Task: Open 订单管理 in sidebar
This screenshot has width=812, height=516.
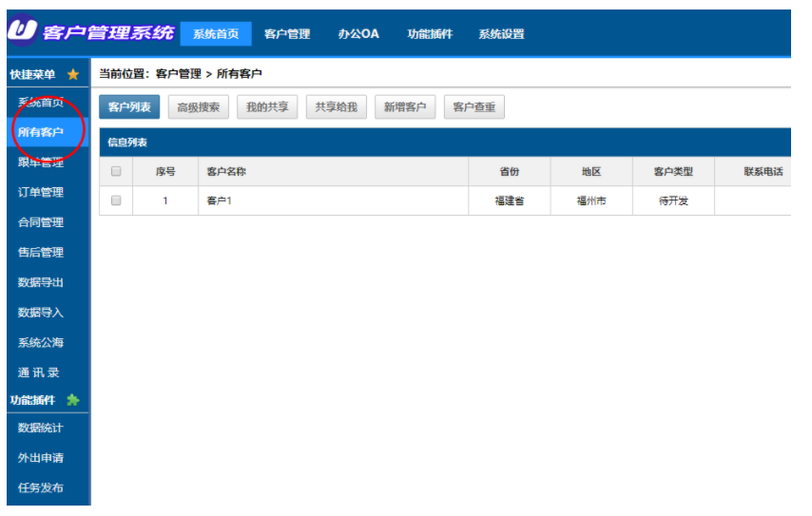Action: 41,193
